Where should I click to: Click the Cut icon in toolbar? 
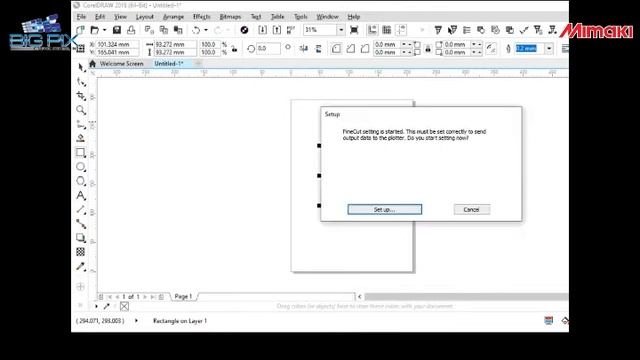149,30
